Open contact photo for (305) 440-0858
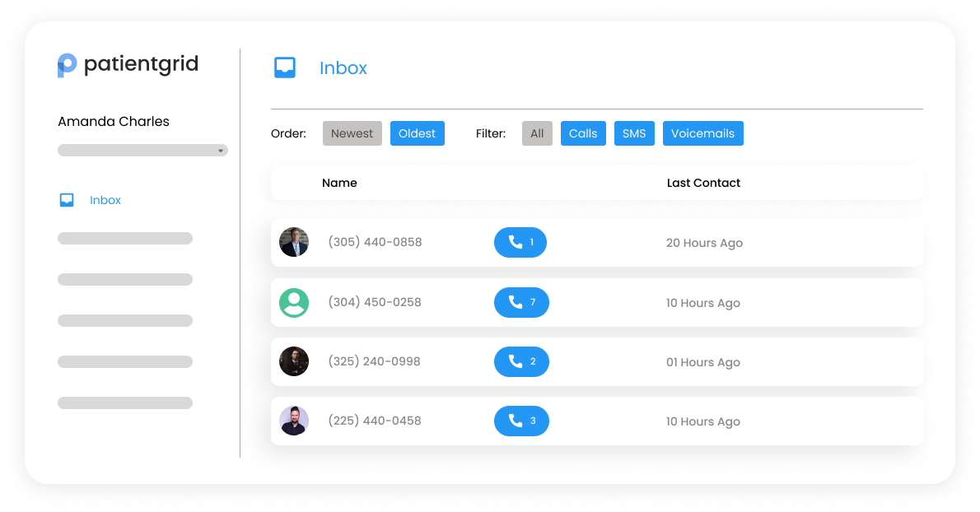980x512 pixels. coord(294,242)
